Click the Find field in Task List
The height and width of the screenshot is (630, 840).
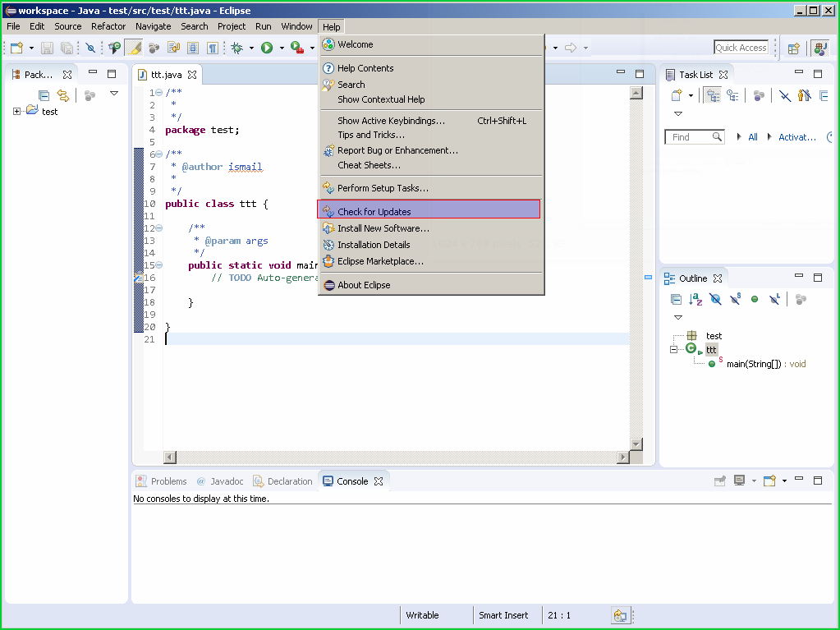[695, 137]
